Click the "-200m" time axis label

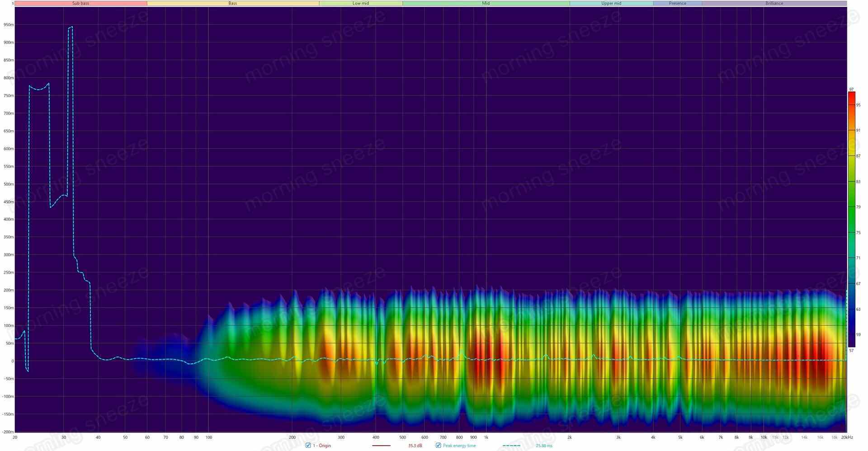tap(8, 432)
